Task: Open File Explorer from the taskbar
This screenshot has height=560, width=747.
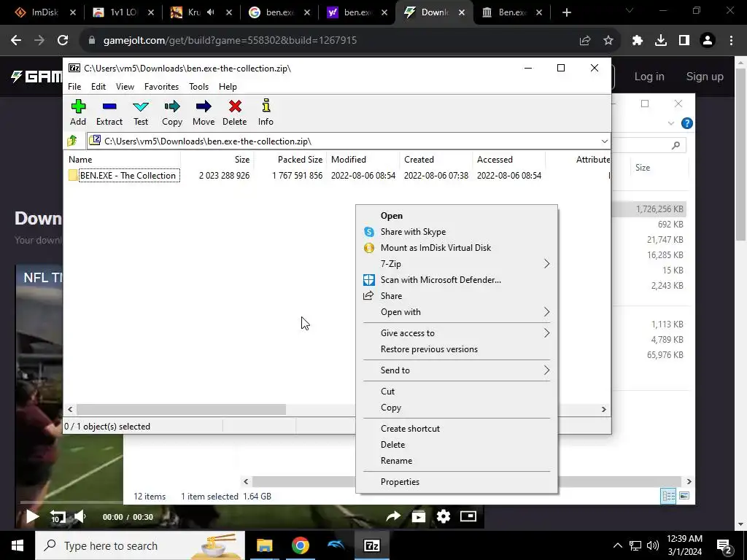Action: click(x=264, y=545)
